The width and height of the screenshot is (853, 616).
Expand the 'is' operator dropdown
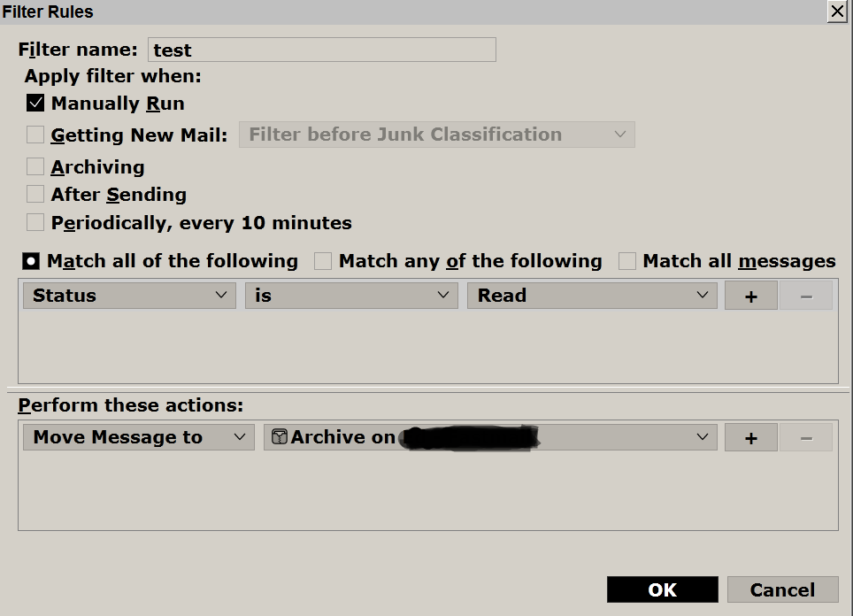(x=351, y=296)
